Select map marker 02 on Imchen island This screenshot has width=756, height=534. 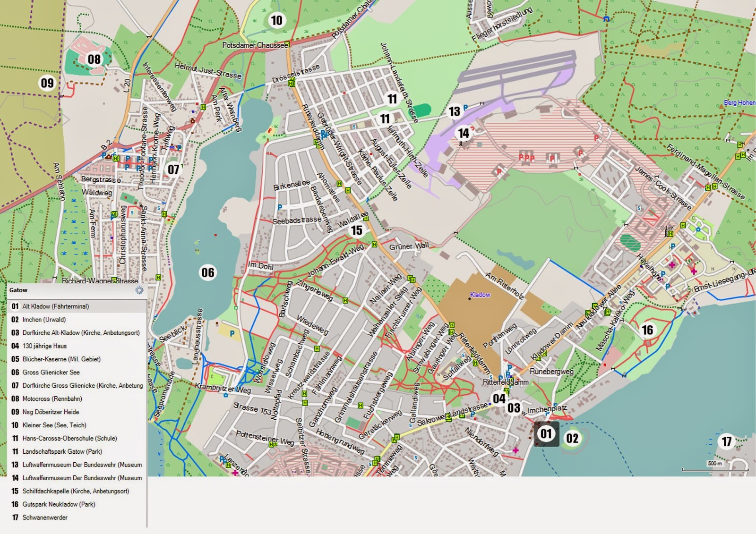click(572, 439)
